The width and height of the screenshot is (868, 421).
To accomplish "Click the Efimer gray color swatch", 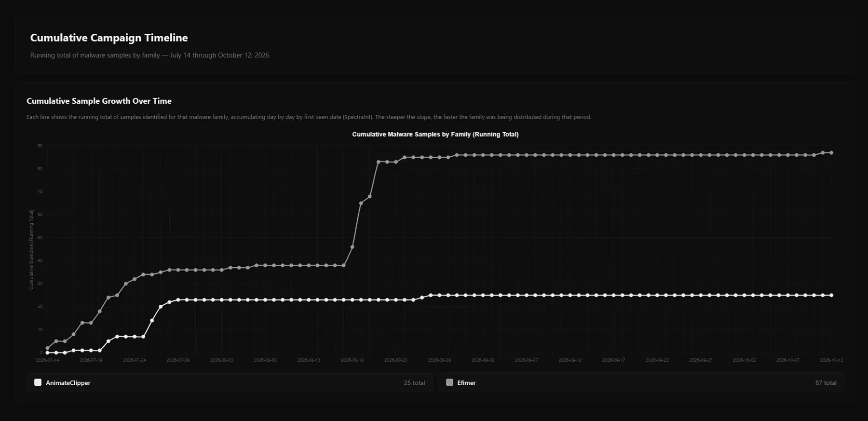I will click(449, 382).
